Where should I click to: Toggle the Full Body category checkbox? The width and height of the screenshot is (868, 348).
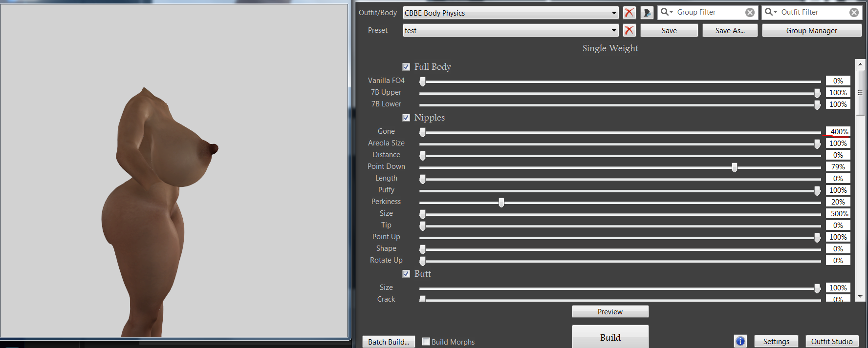coord(406,67)
